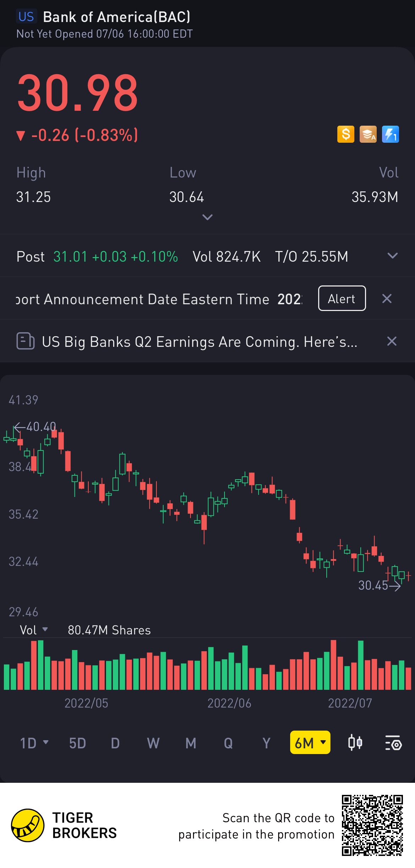Screen dimensions: 415x868
Task: Tap the US market flag badge
Action: pos(26,17)
